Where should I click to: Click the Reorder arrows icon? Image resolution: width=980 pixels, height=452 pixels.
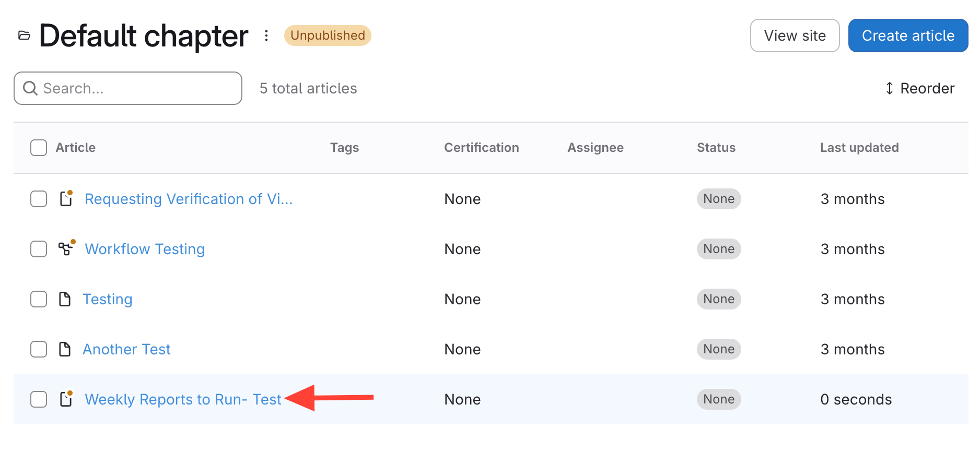889,88
